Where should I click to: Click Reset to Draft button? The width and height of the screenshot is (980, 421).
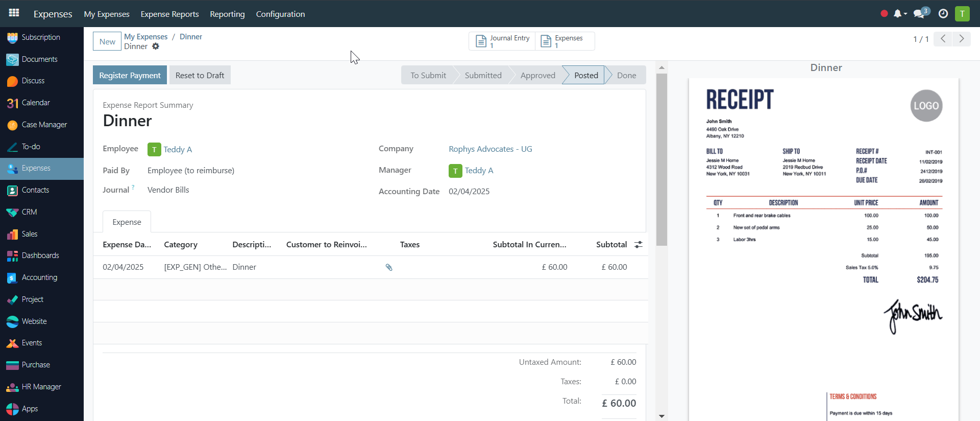(200, 75)
